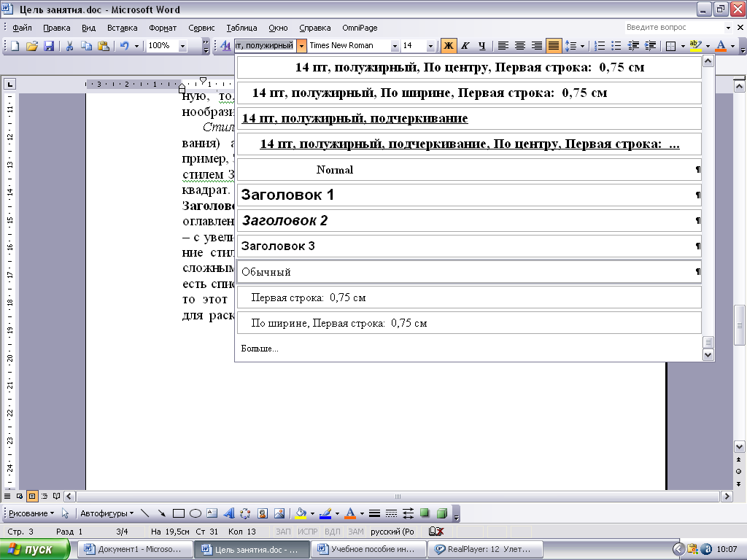Open Автофигуры shapes menu
The width and height of the screenshot is (747, 560).
[x=107, y=513]
